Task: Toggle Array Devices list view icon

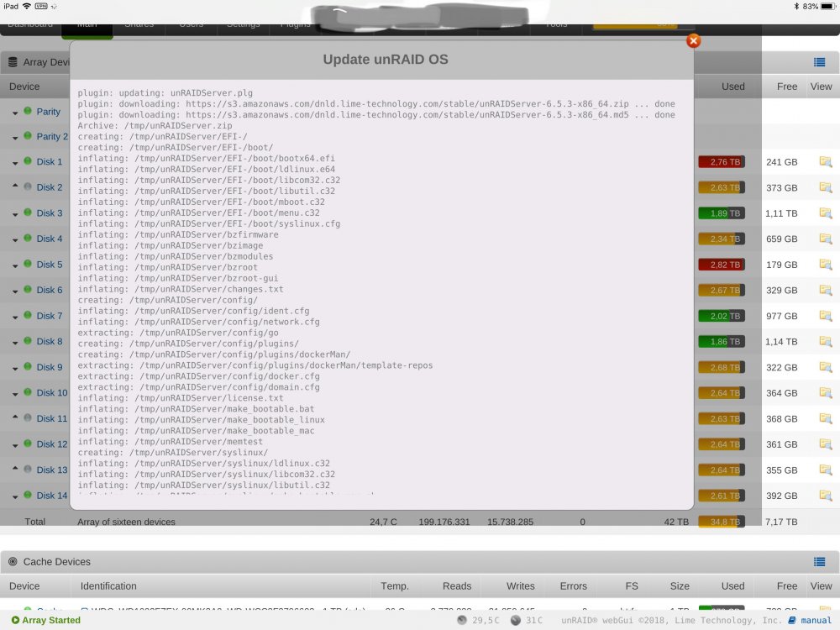Action: 819,62
